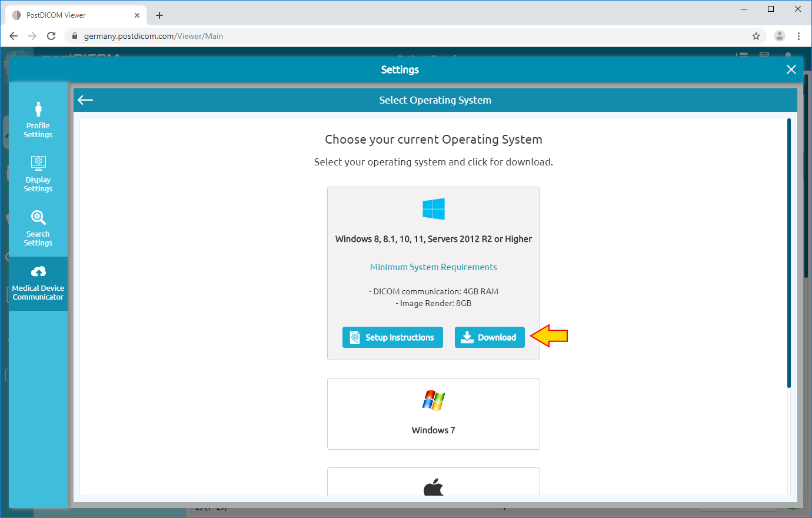Select Medical Device Communicator sidebar item

tap(38, 283)
